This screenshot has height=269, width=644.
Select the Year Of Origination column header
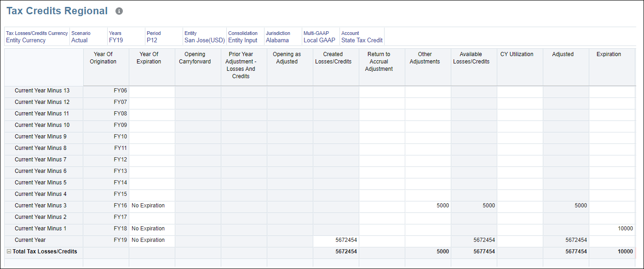pos(106,67)
